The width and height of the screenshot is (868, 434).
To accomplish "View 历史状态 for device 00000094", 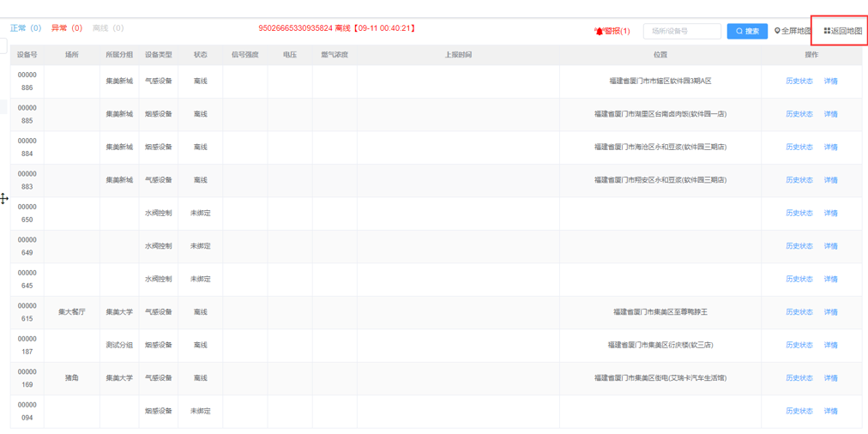I will [x=799, y=411].
